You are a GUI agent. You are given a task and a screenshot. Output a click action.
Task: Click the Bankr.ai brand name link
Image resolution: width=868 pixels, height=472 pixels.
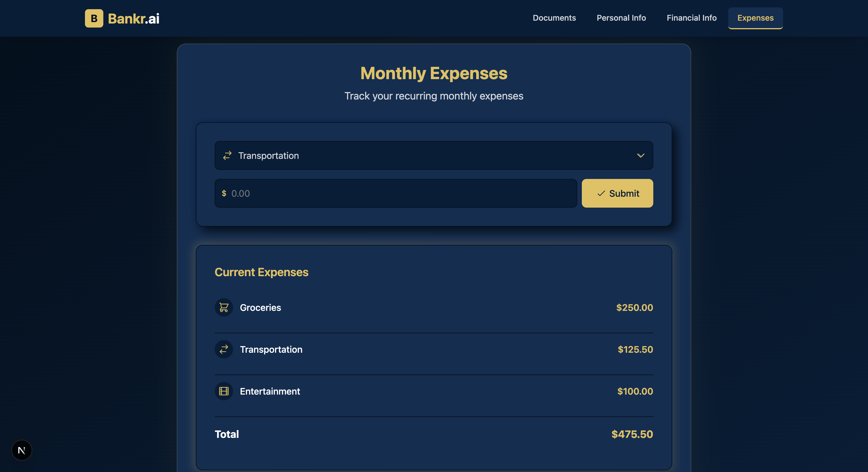(133, 19)
